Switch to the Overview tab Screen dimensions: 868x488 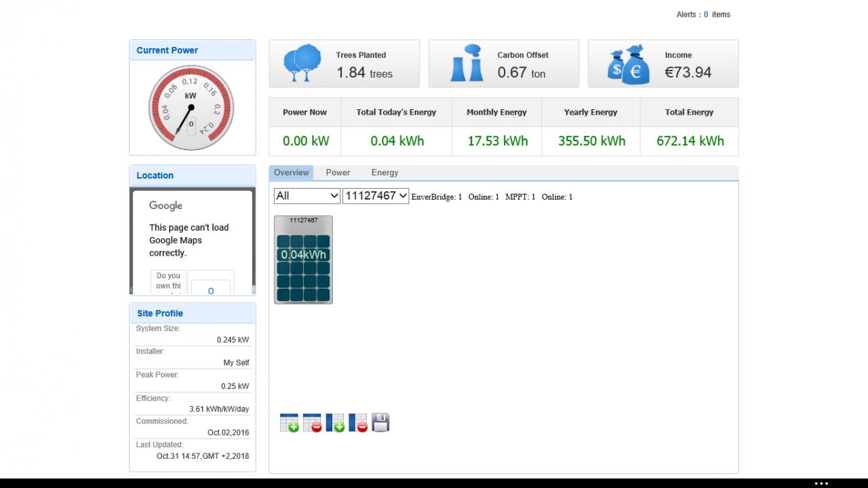tap(292, 172)
